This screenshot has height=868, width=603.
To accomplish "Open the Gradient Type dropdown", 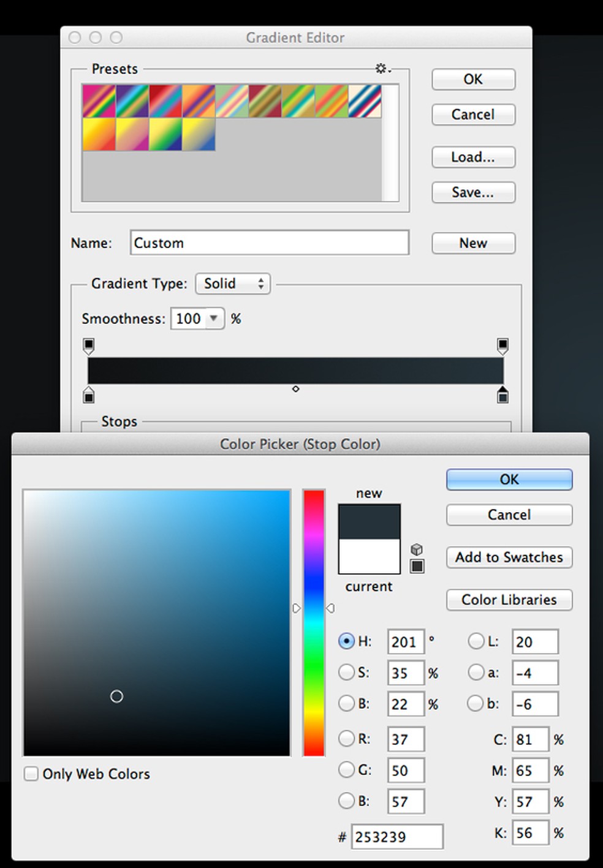I will pyautogui.click(x=233, y=284).
